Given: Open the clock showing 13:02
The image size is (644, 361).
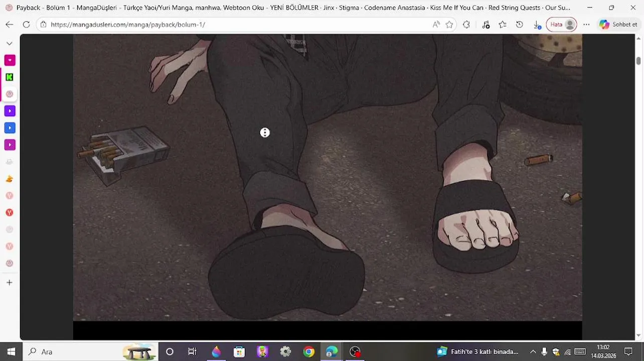Looking at the screenshot, I should click(603, 351).
